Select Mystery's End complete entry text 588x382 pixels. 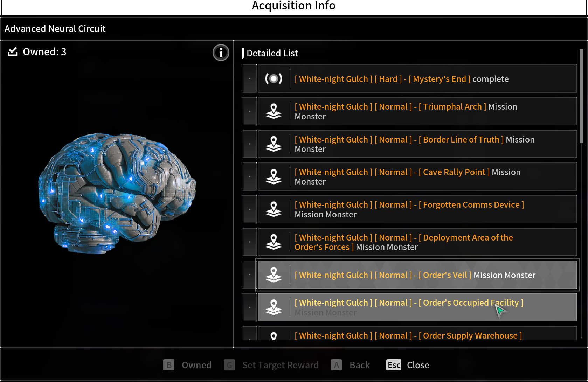tap(401, 79)
